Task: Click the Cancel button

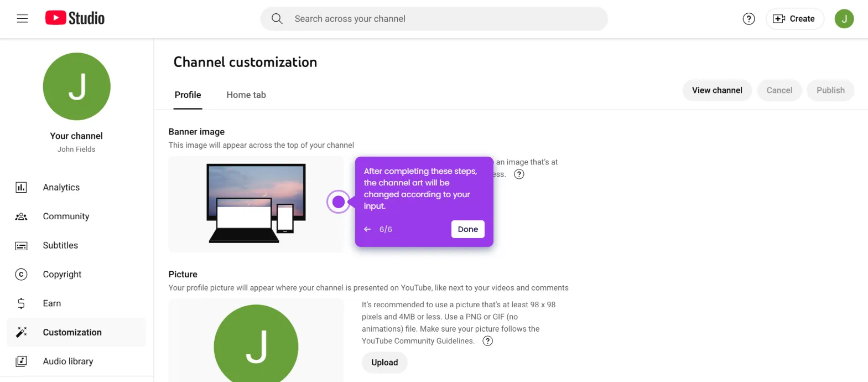Action: [779, 90]
